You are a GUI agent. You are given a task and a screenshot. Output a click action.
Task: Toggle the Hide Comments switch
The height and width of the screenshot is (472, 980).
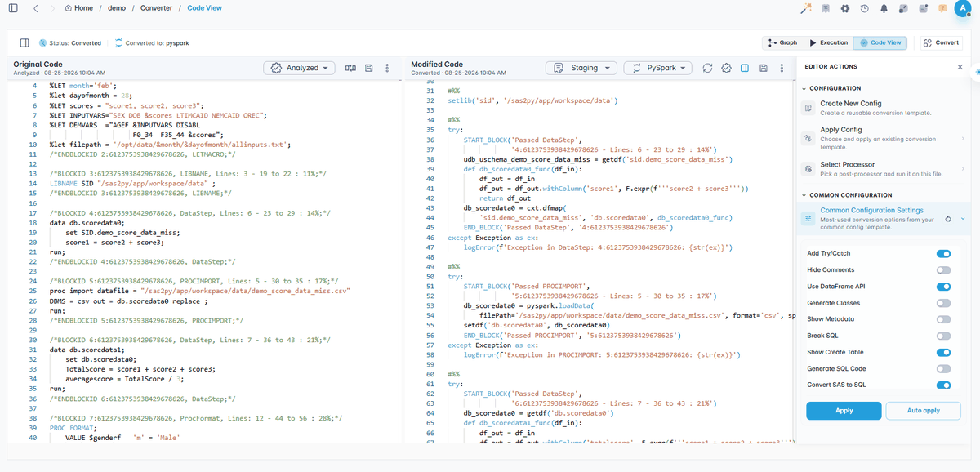(943, 269)
